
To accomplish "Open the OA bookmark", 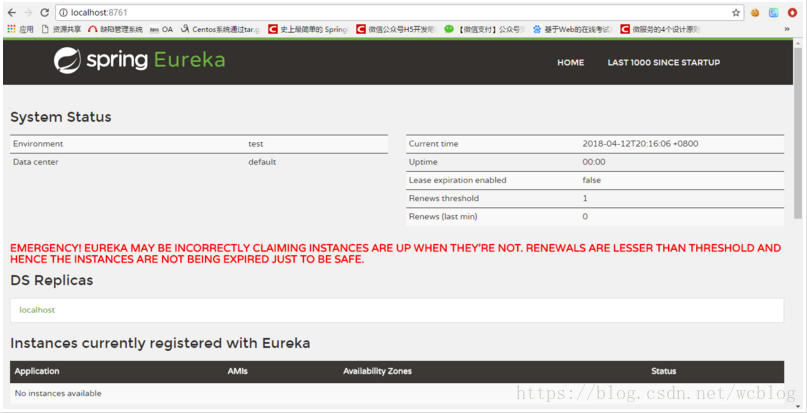I will click(161, 29).
